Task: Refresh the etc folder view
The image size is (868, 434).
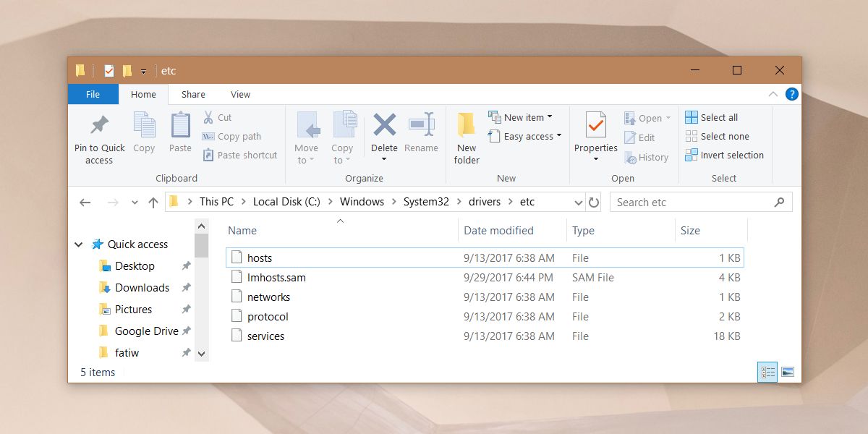Action: click(x=594, y=203)
